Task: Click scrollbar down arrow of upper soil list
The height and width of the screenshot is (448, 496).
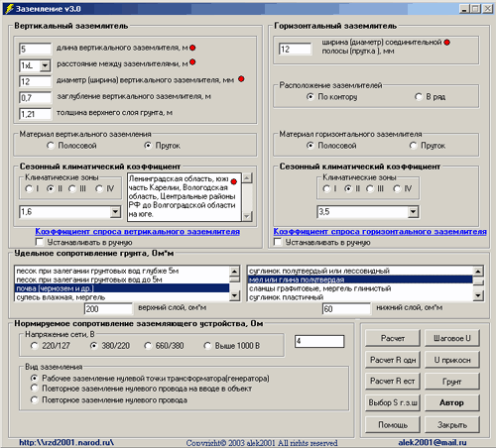Action: click(x=234, y=295)
